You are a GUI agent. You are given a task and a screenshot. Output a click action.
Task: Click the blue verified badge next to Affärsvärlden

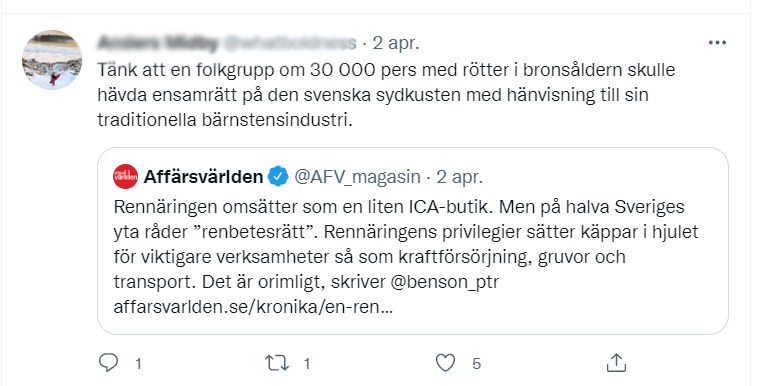pos(278,177)
